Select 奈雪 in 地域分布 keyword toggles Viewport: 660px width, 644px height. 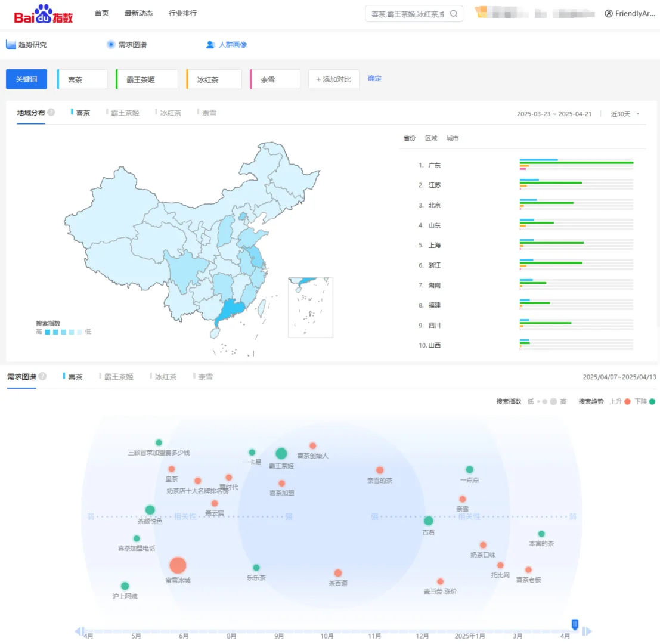point(207,113)
